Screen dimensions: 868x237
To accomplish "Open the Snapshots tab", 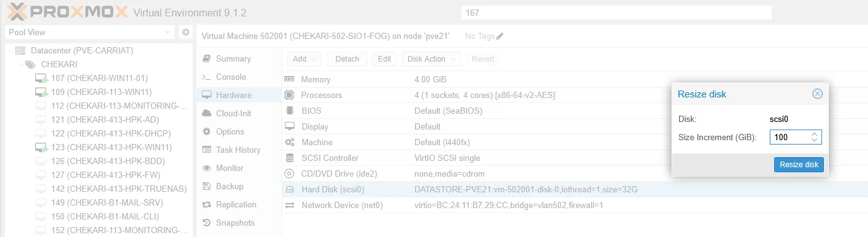I will pyautogui.click(x=236, y=223).
